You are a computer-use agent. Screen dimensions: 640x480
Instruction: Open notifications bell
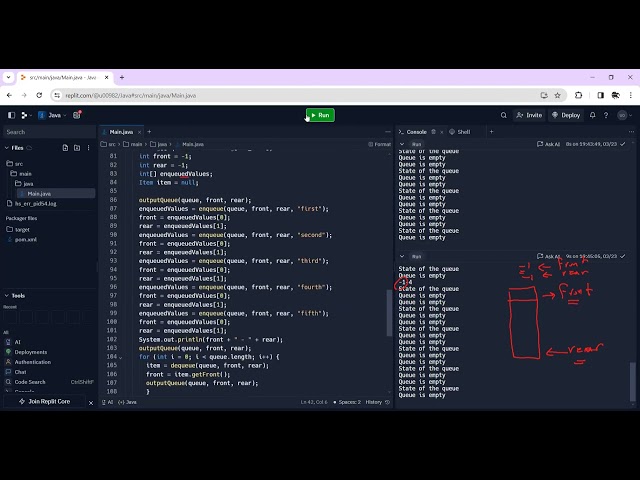(x=592, y=115)
